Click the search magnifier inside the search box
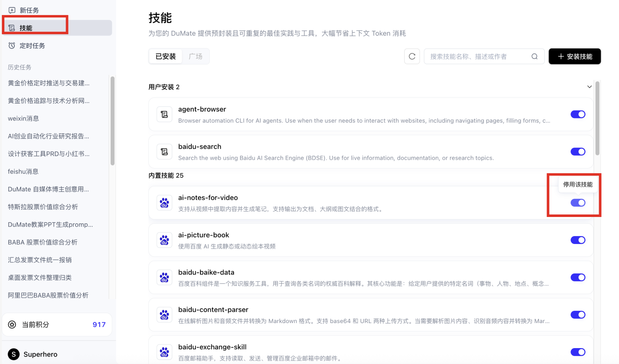 click(x=534, y=56)
